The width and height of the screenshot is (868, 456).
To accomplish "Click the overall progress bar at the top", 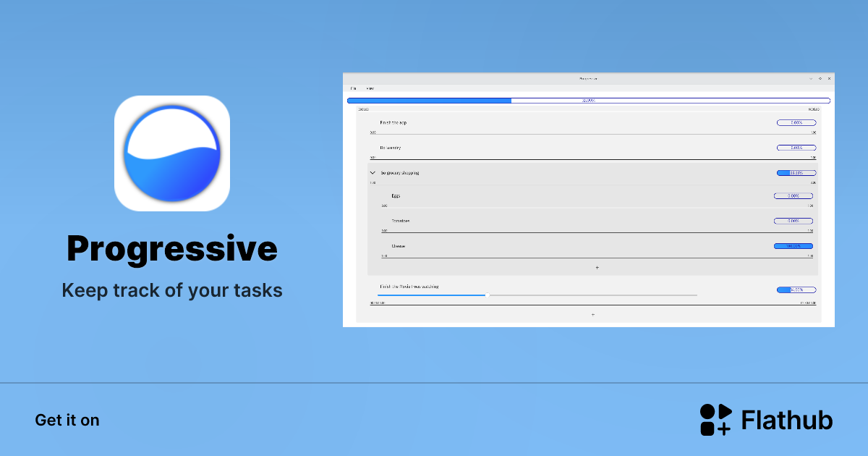I will pyautogui.click(x=589, y=101).
